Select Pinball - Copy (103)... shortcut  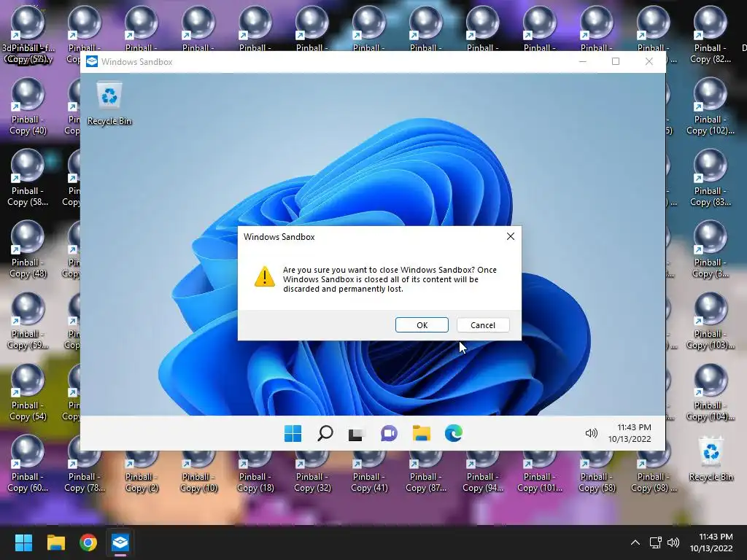coord(711,321)
